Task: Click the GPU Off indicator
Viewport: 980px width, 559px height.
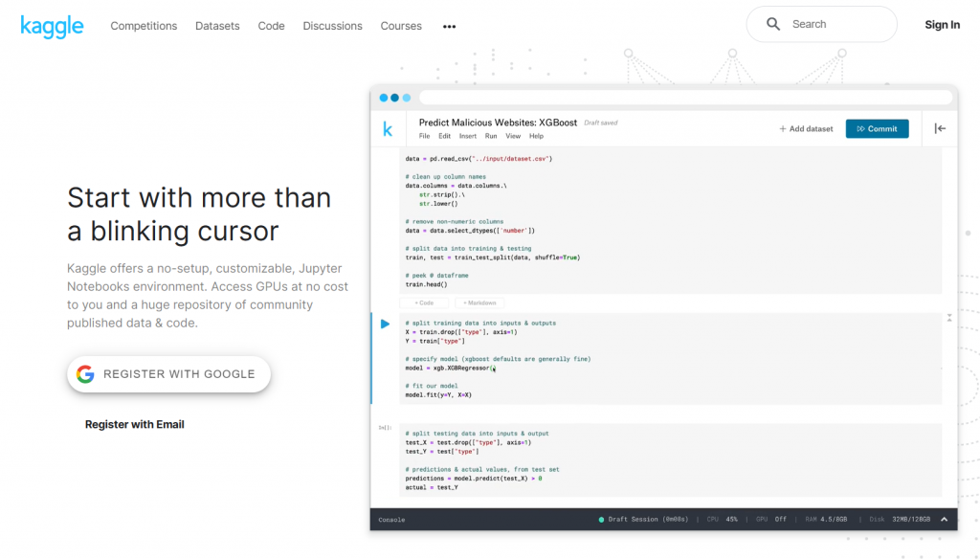Action: 771,520
